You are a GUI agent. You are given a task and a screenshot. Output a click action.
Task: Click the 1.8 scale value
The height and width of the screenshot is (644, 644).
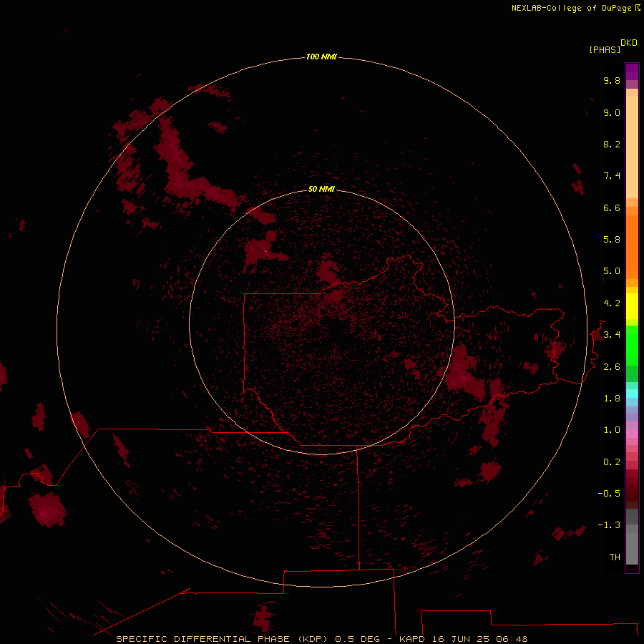(612, 399)
